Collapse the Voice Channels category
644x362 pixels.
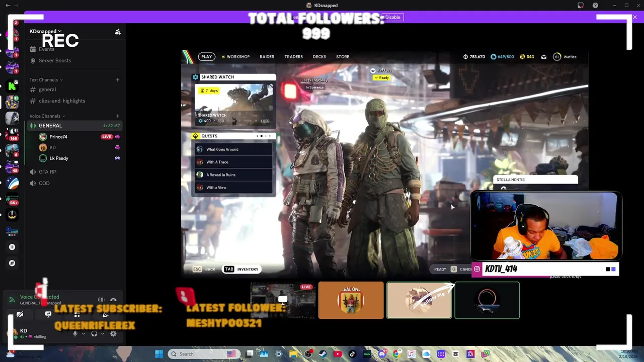click(x=47, y=116)
